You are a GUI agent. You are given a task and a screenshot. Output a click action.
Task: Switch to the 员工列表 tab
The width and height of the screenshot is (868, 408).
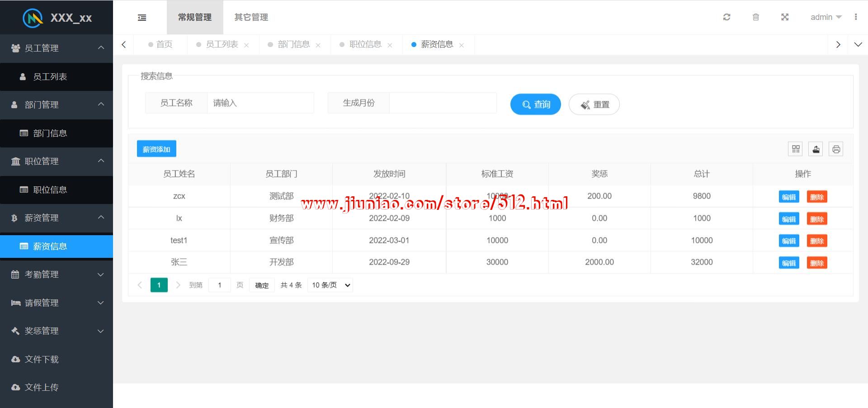click(222, 44)
